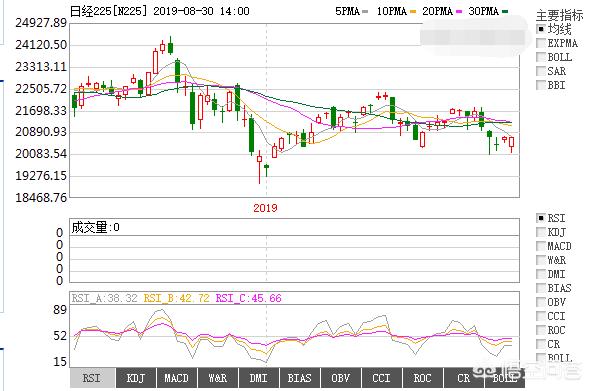Image resolution: width=593 pixels, height=391 pixels.
Task: Click the 18468.76 price axis label
Action: (x=41, y=197)
